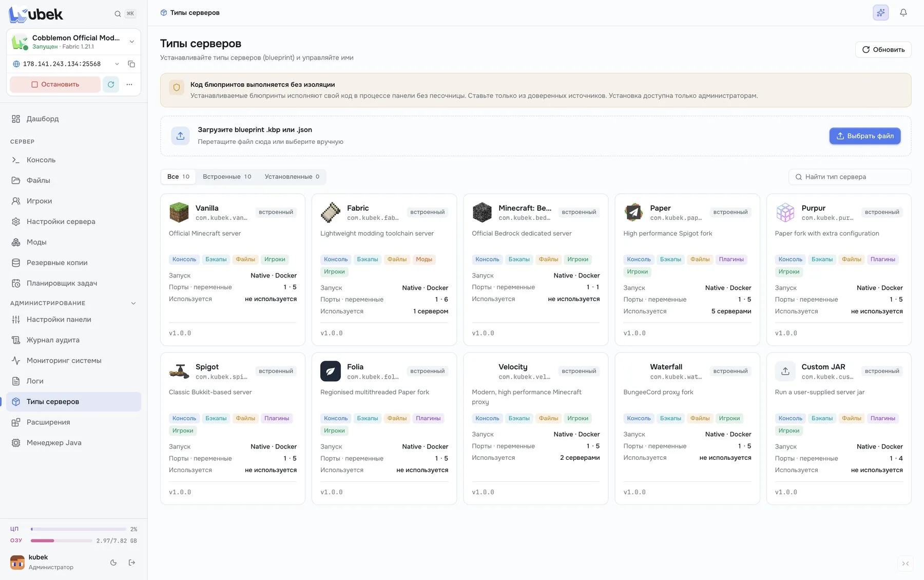Click Waterfall card's встроенный badge
Image resolution: width=924 pixels, height=580 pixels.
click(x=730, y=371)
